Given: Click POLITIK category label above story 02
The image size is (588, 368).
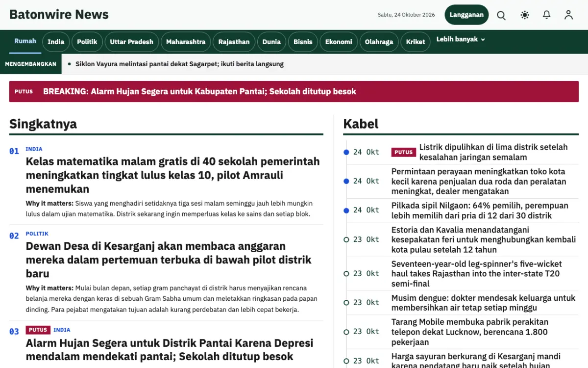Looking at the screenshot, I should coord(37,234).
